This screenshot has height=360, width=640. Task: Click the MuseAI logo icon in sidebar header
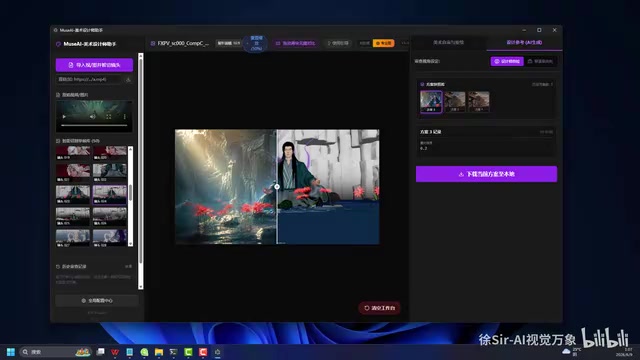pyautogui.click(x=58, y=44)
